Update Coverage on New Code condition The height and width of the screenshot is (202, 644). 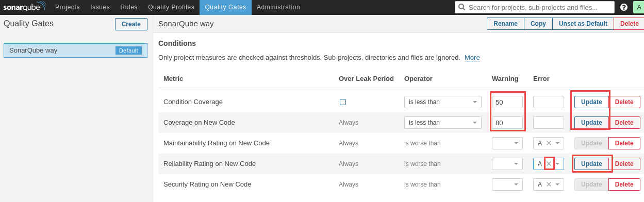(x=591, y=123)
